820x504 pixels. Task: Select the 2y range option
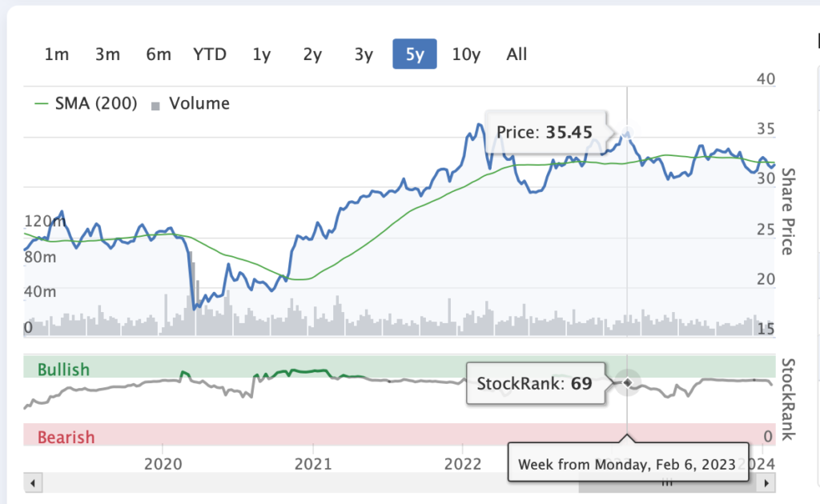coord(312,54)
